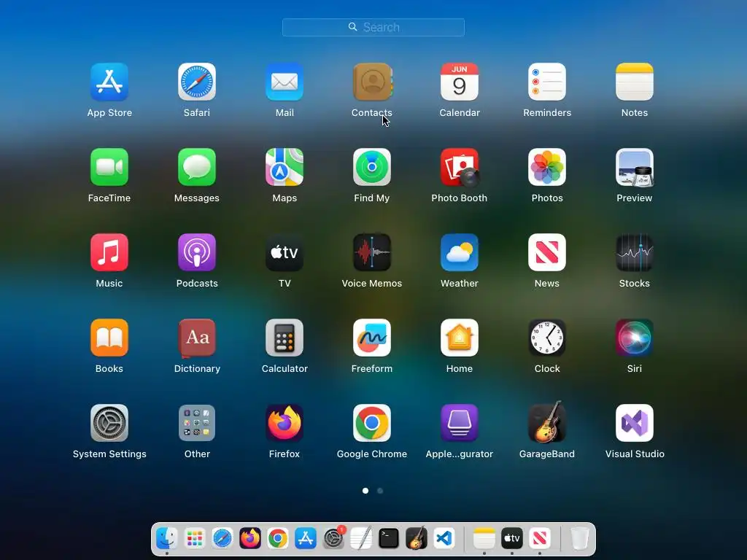Launch Firefox from the Launchpad grid
This screenshot has width=747, height=560.
(285, 423)
